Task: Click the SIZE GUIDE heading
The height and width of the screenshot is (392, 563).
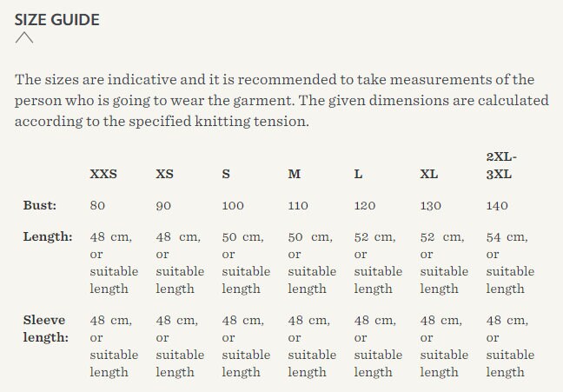Action: (x=56, y=20)
